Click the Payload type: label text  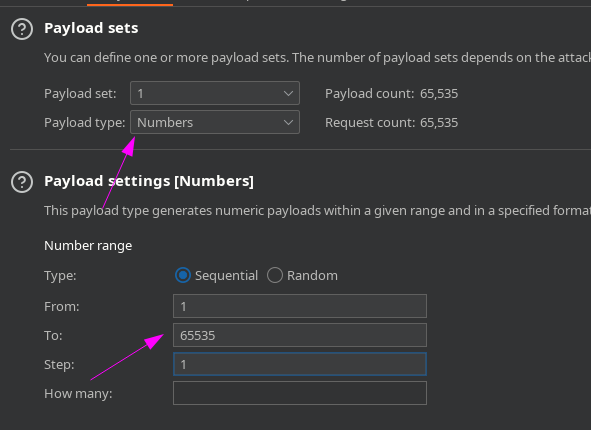click(84, 122)
